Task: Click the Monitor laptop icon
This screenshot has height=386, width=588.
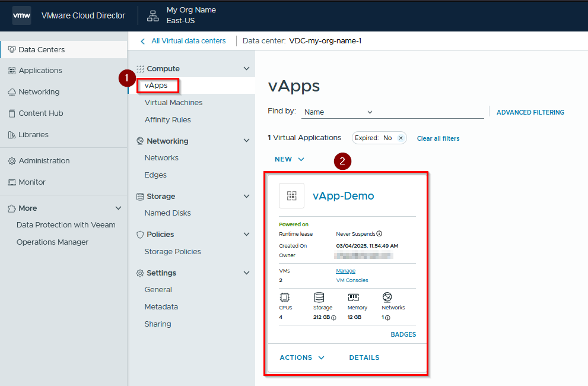Action: click(12, 182)
